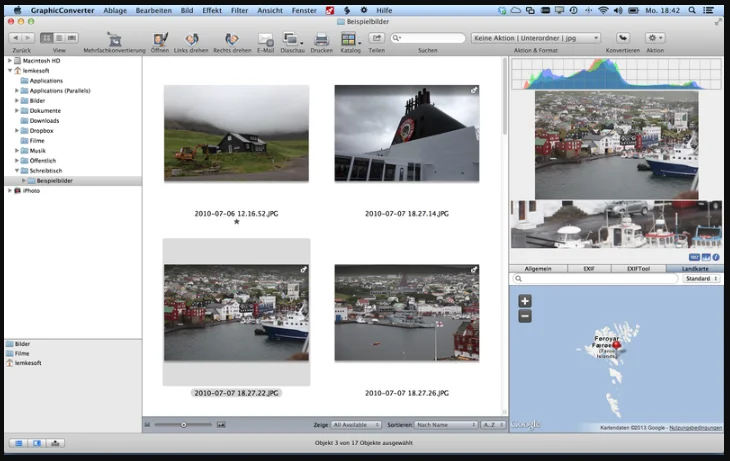The image size is (730, 461).
Task: Open the Sortieren Nach Name dropdown
Action: pyautogui.click(x=446, y=425)
